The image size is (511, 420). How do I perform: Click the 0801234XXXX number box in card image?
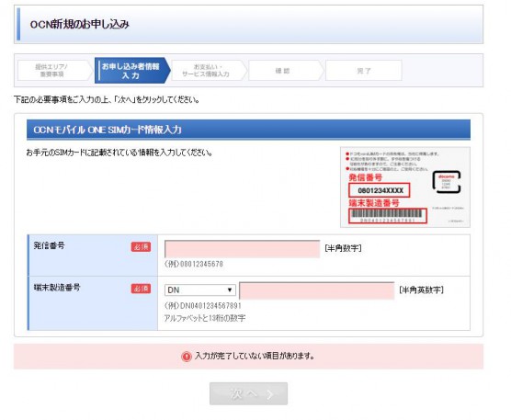point(380,190)
